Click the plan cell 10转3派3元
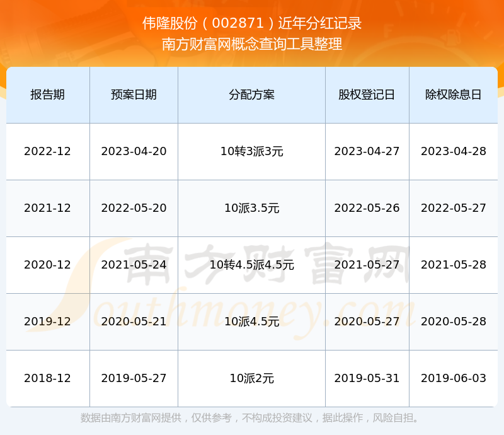Screen dimensions: 504x435 251,151
